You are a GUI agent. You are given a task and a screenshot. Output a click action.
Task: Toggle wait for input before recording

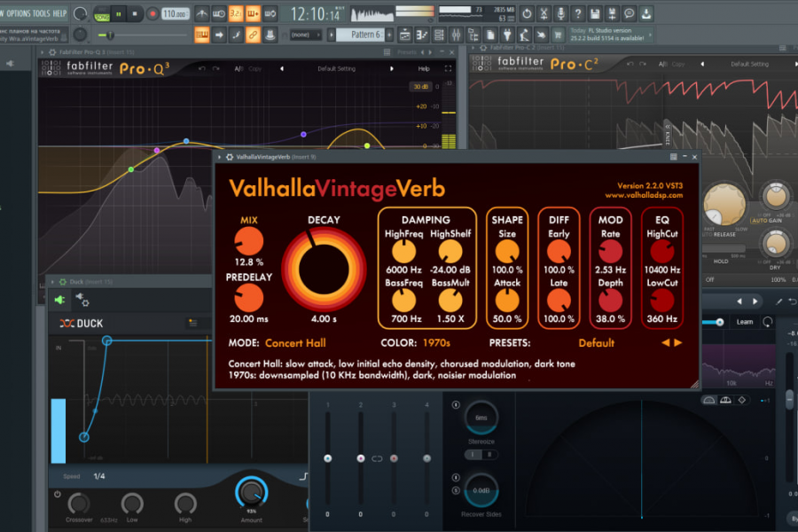[219, 14]
